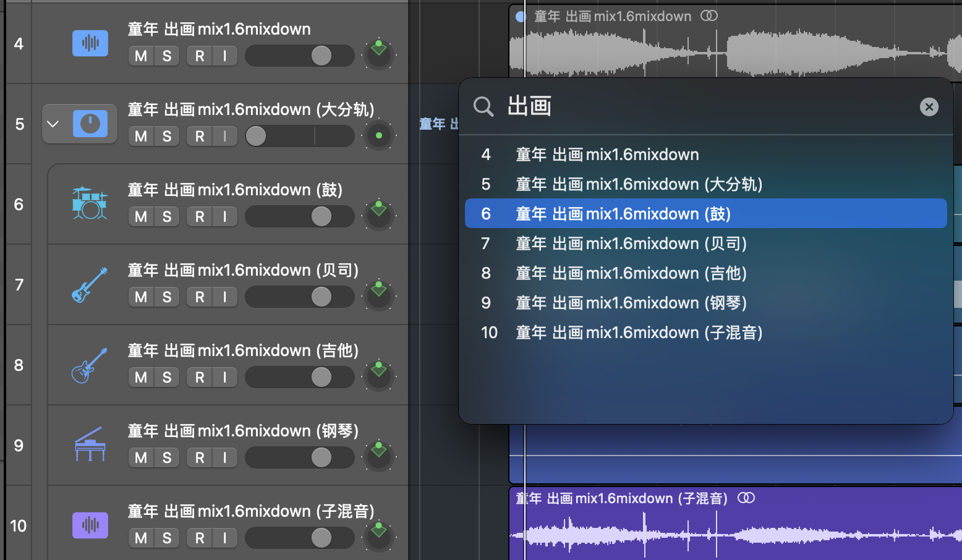Viewport: 962px width, 560px height.
Task: Collapse the track 5 stack chevron
Action: [53, 124]
